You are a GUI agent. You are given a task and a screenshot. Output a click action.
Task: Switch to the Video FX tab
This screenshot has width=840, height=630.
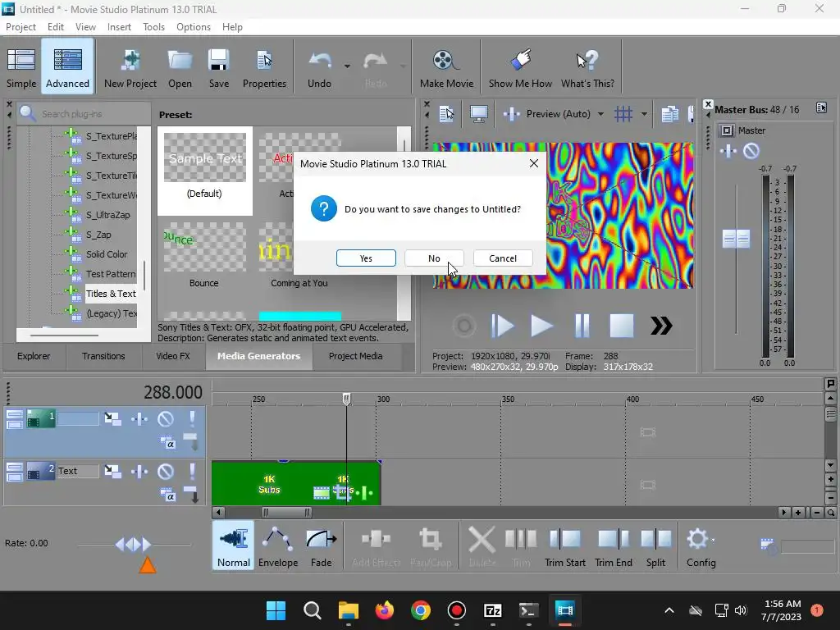point(173,356)
